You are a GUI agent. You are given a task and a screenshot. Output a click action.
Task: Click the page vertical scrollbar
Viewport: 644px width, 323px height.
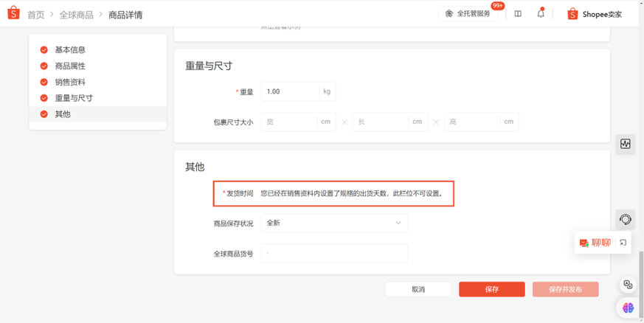(642, 286)
